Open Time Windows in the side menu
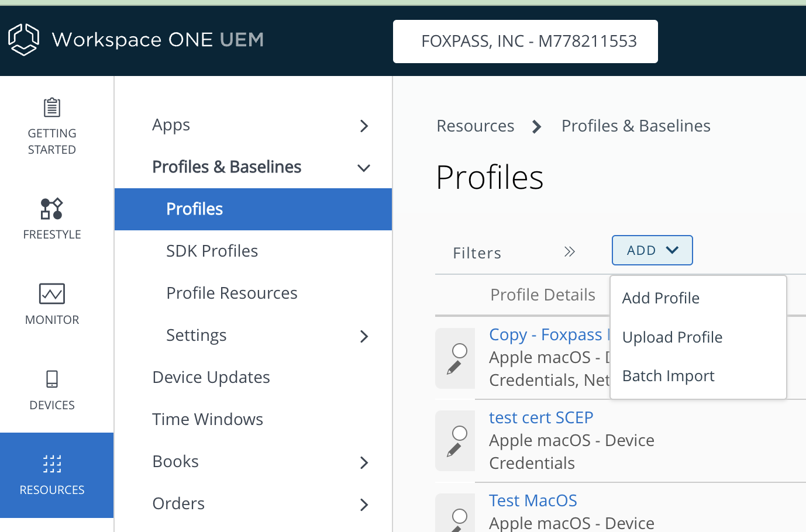The width and height of the screenshot is (806, 532). point(207,419)
